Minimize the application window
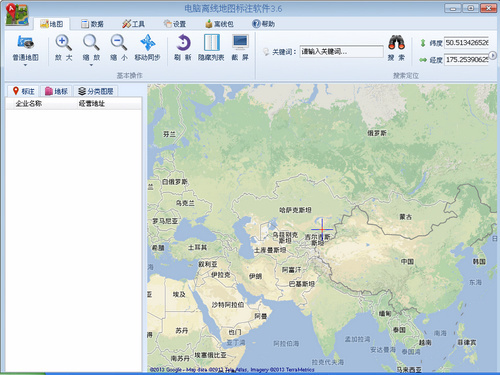Viewport: 500px width, 375px height. point(453,8)
